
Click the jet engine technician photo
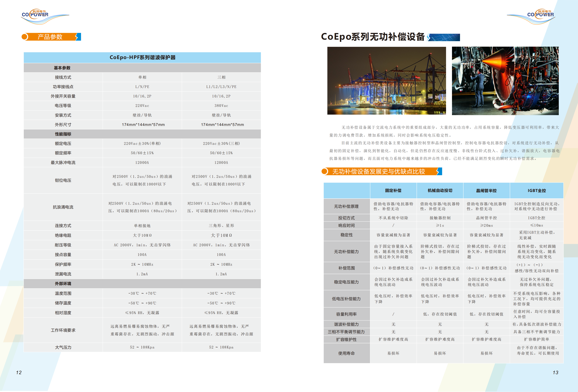pos(505,81)
